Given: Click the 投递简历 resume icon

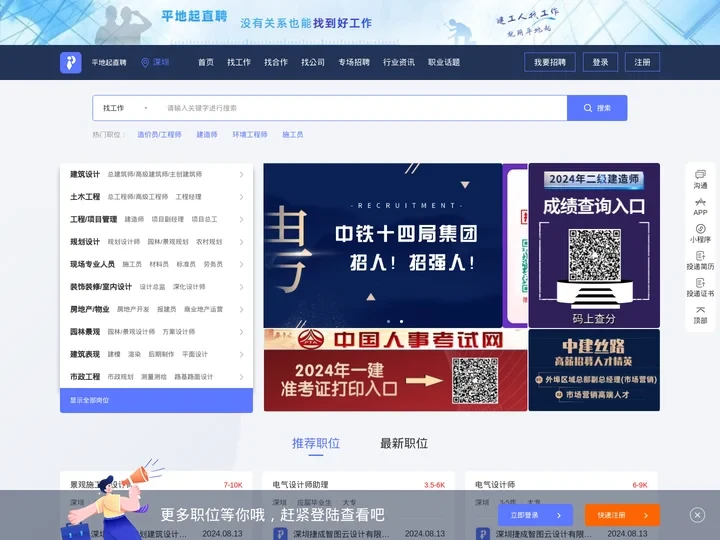Looking at the screenshot, I should click(700, 256).
